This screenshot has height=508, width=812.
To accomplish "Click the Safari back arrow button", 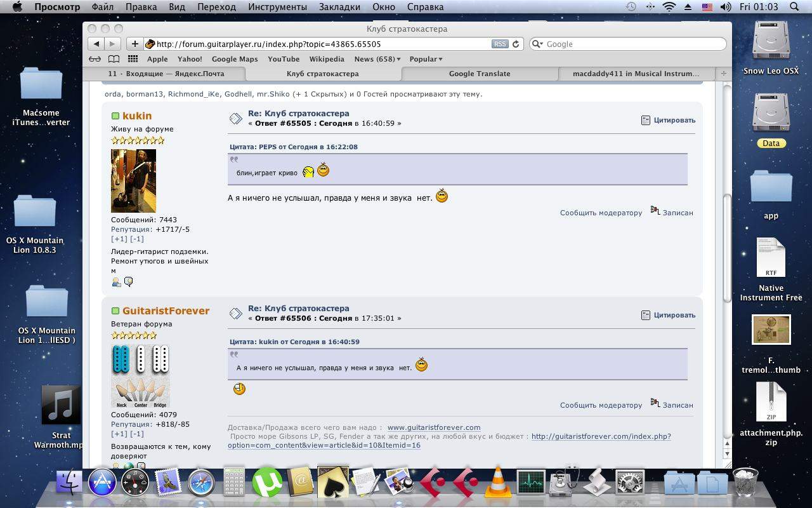I will click(x=96, y=44).
